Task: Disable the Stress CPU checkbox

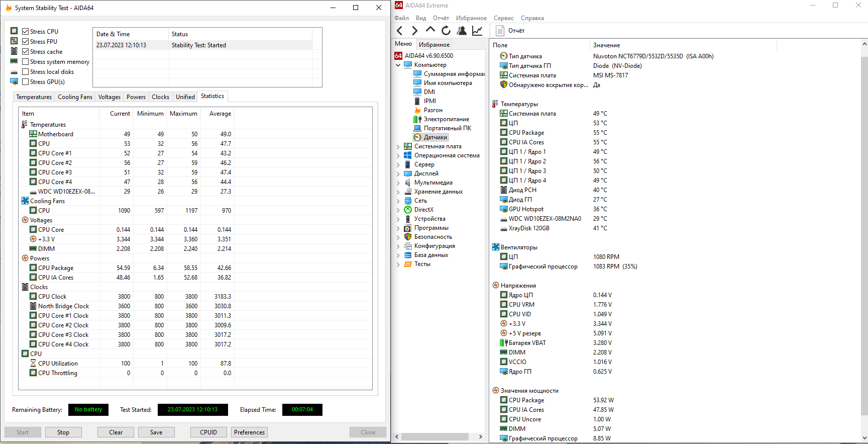Action: 26,32
